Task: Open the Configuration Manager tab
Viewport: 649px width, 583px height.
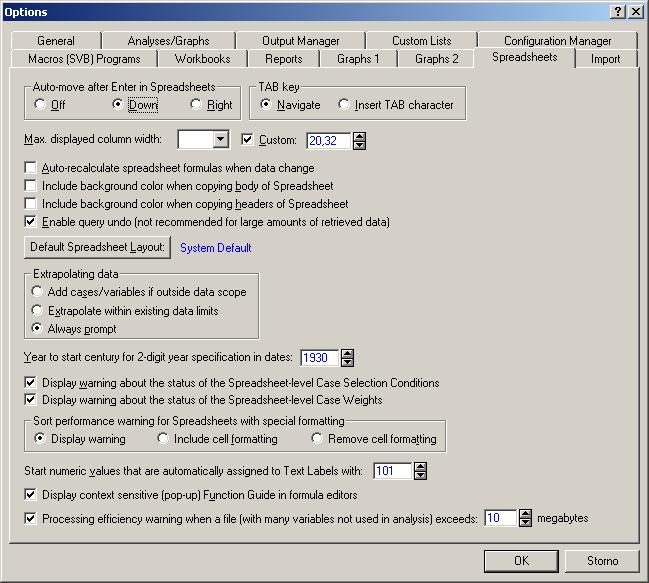Action: pyautogui.click(x=557, y=41)
